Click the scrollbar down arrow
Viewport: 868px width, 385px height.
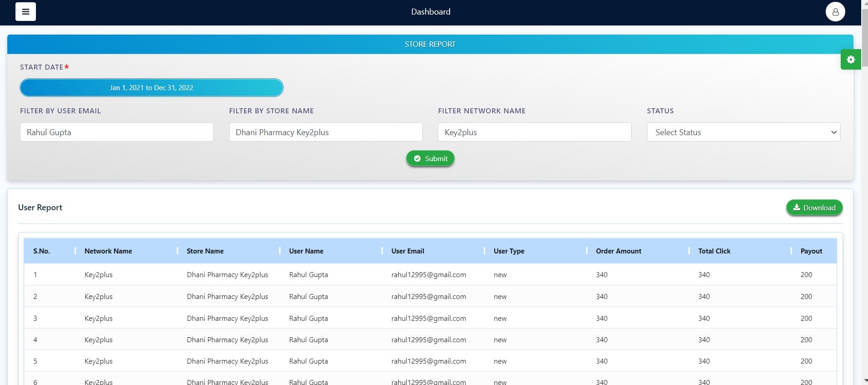pyautogui.click(x=864, y=380)
